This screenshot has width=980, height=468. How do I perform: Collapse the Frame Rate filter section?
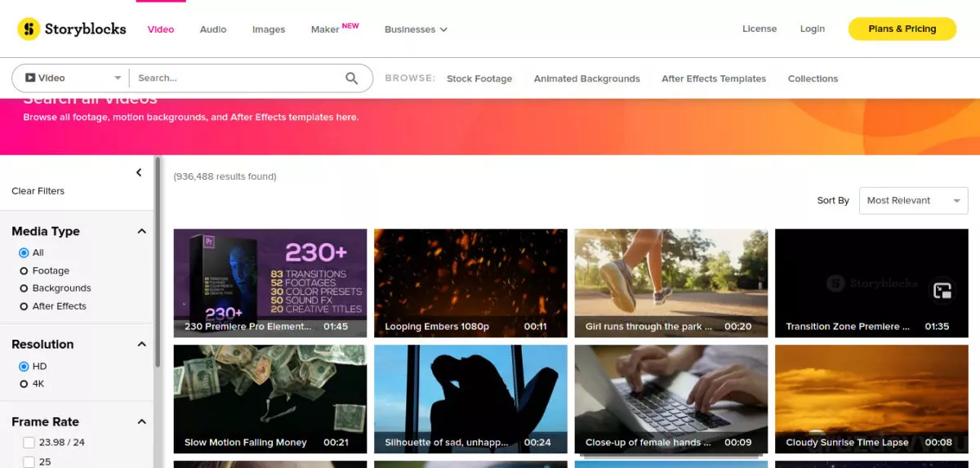point(141,421)
